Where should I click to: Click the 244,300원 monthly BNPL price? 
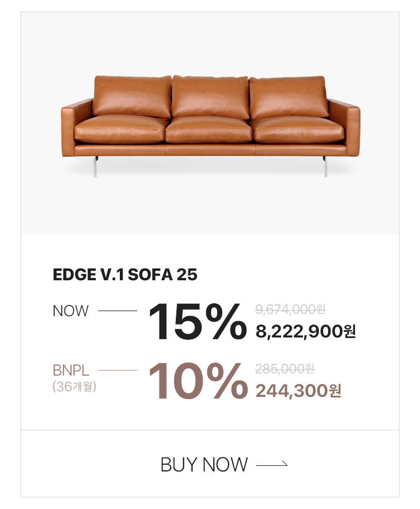tap(298, 391)
